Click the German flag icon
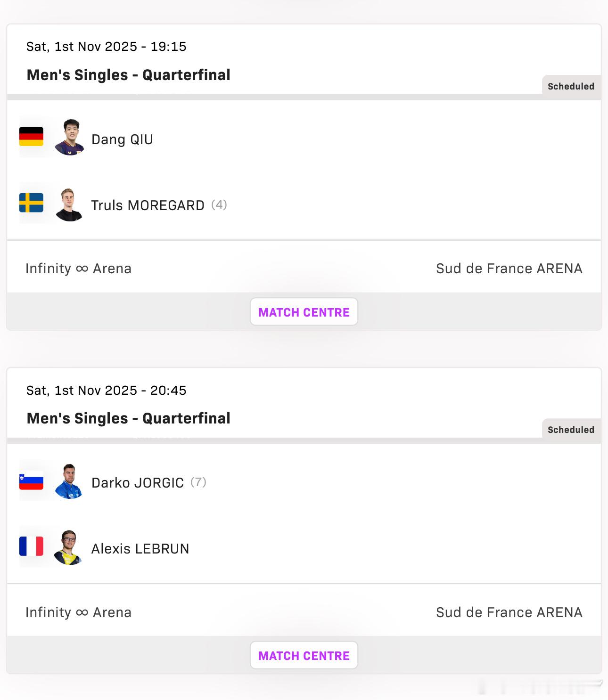 pos(31,137)
